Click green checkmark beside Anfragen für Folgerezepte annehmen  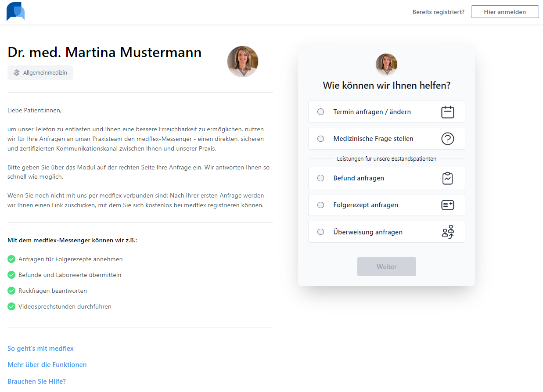(x=11, y=259)
